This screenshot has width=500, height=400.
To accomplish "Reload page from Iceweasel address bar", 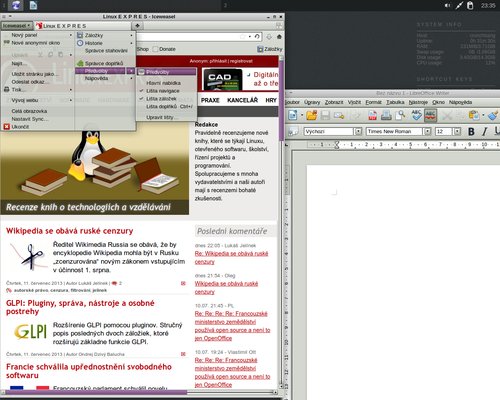I will 257,37.
